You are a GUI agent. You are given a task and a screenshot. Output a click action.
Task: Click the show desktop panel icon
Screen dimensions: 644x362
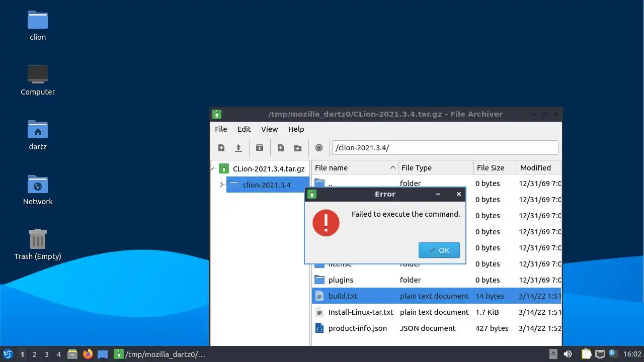coord(103,354)
